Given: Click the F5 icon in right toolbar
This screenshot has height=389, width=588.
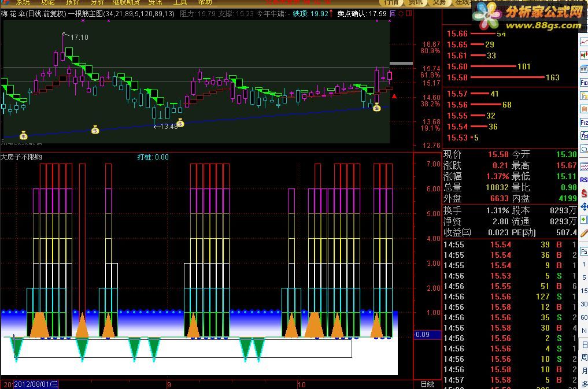Looking at the screenshot, I should coord(584,251).
